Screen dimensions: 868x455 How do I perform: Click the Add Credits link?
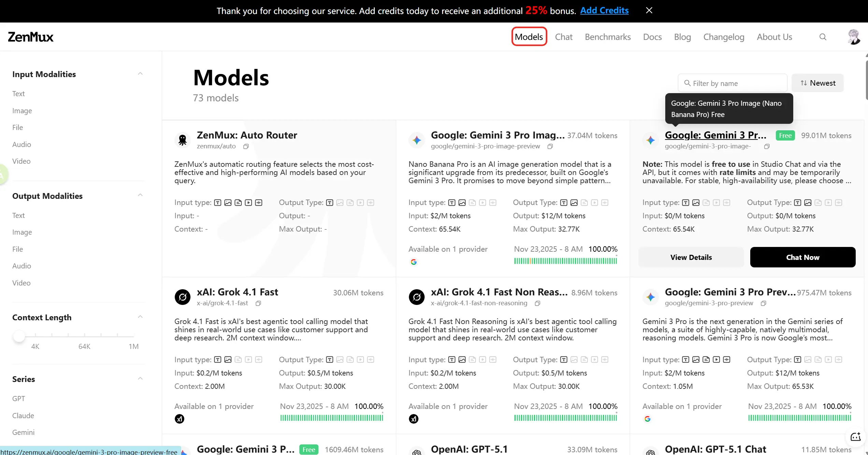click(604, 11)
